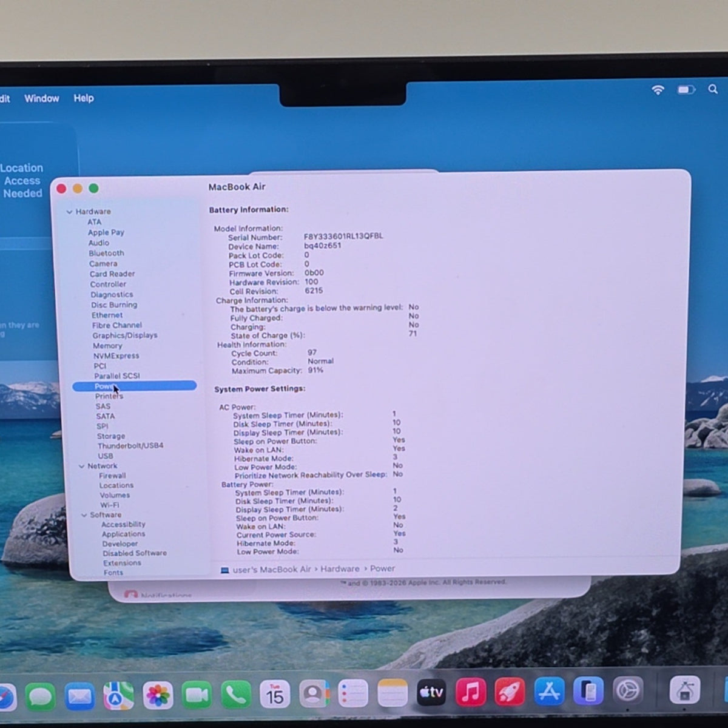
Task: Open the Photos app in dock
Action: coord(158,695)
